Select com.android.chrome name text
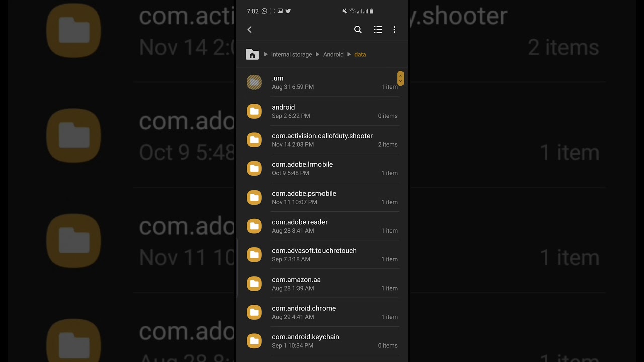 [303, 308]
